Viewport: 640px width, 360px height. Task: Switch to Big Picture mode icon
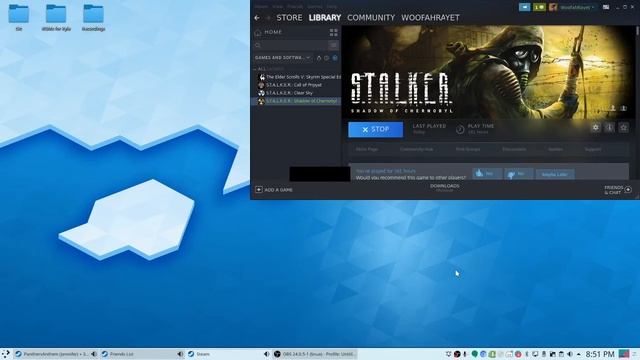pyautogui.click(x=606, y=7)
